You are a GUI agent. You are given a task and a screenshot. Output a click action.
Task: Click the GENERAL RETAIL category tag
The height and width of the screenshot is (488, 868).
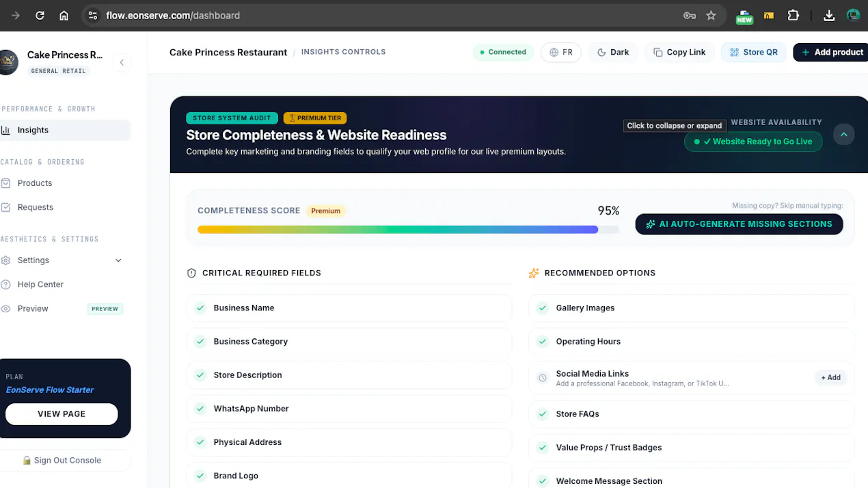(59, 71)
